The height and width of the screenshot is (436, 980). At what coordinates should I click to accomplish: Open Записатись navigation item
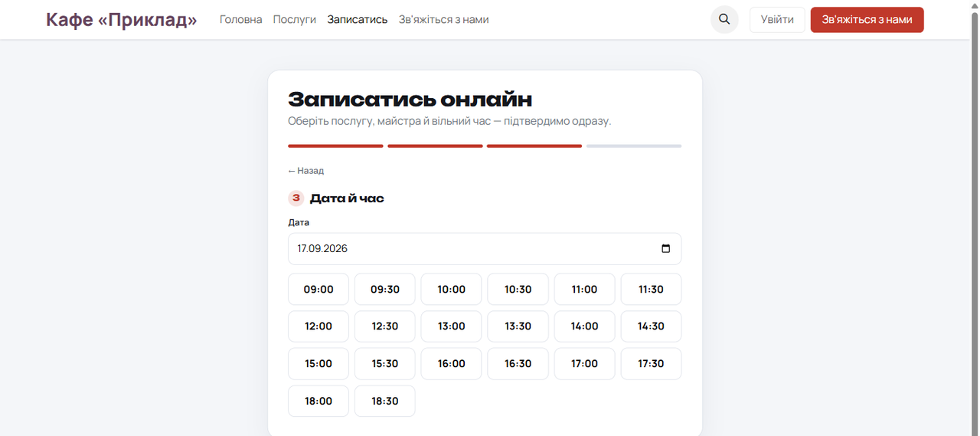358,19
